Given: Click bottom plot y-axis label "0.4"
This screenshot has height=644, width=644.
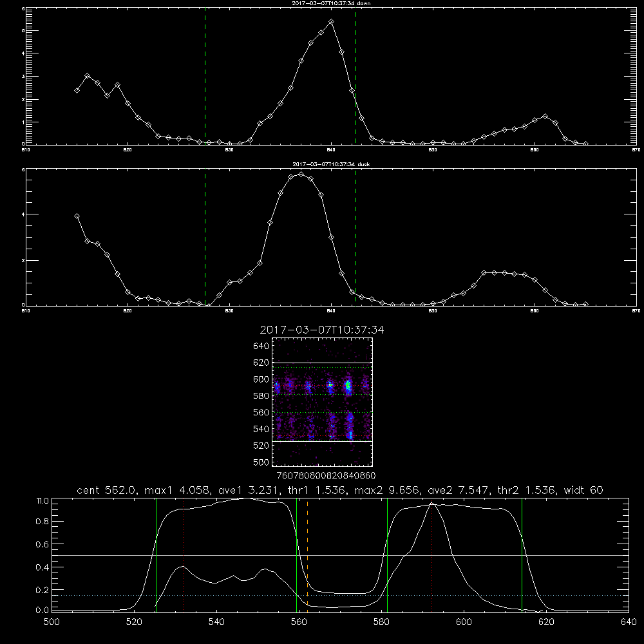Looking at the screenshot, I should (x=43, y=567).
